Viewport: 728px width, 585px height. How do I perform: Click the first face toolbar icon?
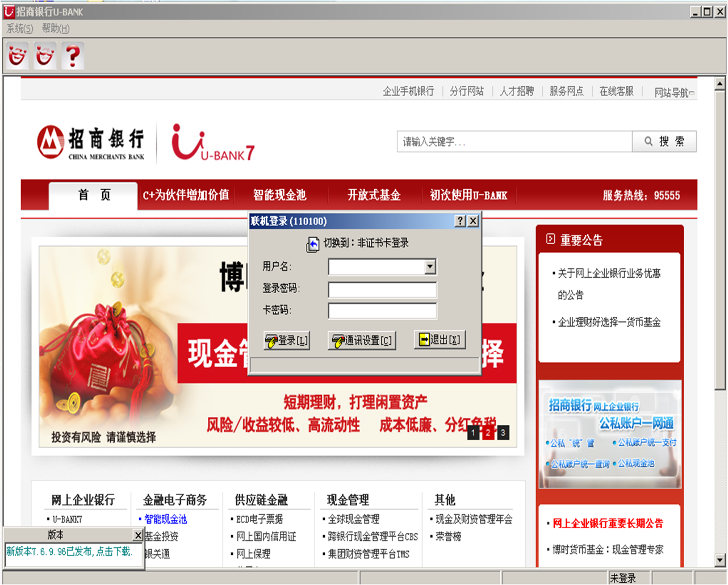(17, 56)
